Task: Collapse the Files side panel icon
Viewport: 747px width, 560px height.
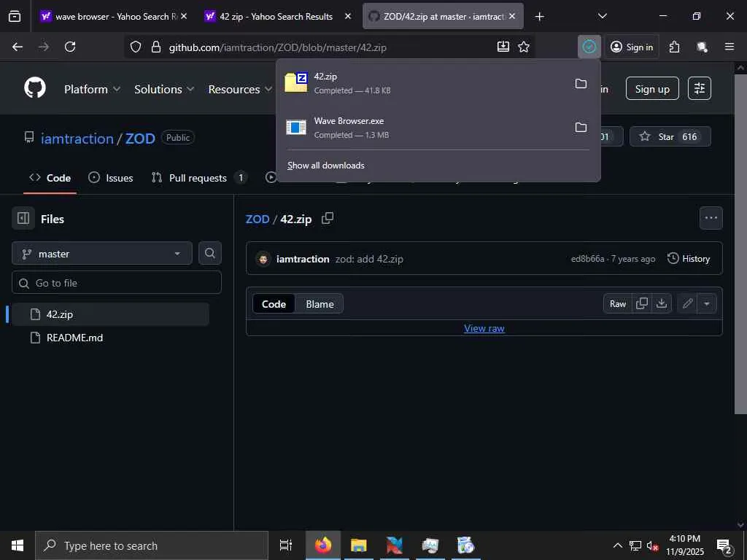Action: point(23,219)
